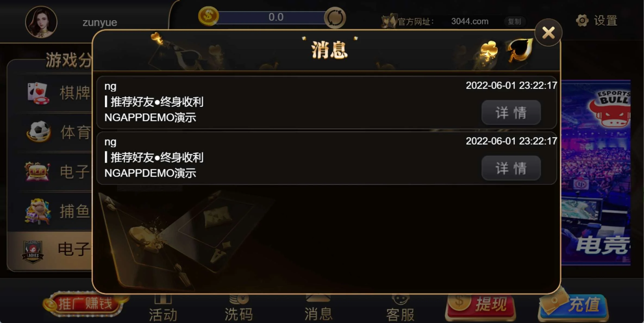Open the activities tab
The width and height of the screenshot is (644, 323).
(x=163, y=309)
